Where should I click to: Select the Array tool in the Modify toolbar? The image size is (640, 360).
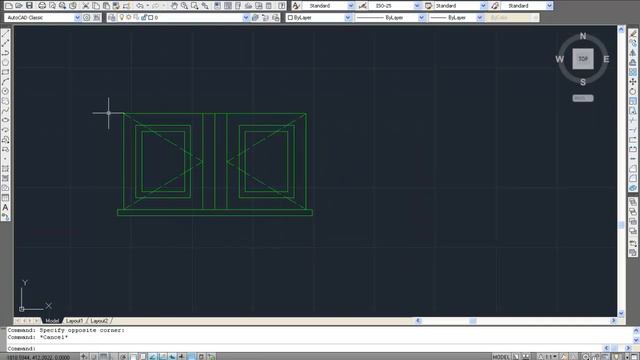coord(633,72)
